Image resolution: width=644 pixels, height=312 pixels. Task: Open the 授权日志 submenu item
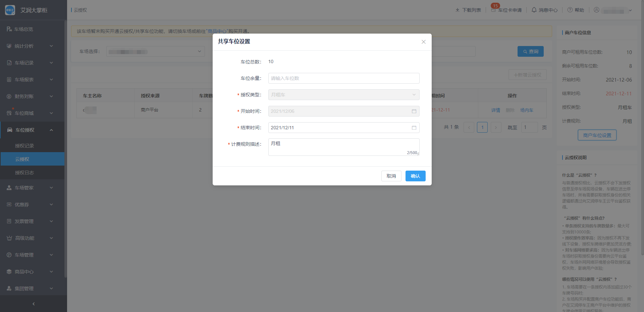pyautogui.click(x=32, y=173)
